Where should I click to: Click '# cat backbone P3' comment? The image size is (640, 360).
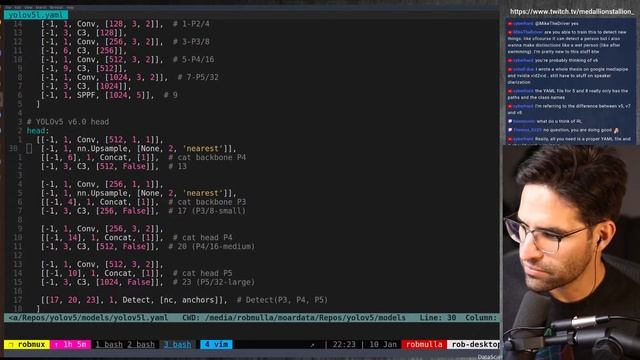(x=207, y=202)
